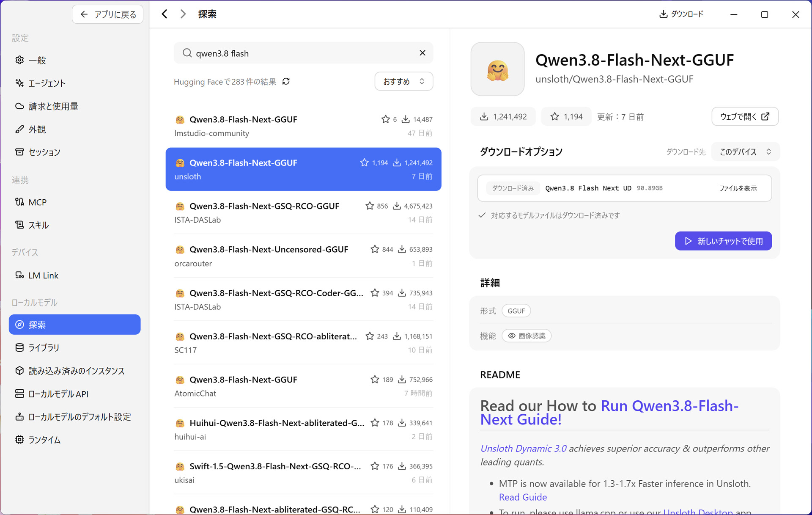Open the ダウンロード panel in title bar

coord(681,14)
